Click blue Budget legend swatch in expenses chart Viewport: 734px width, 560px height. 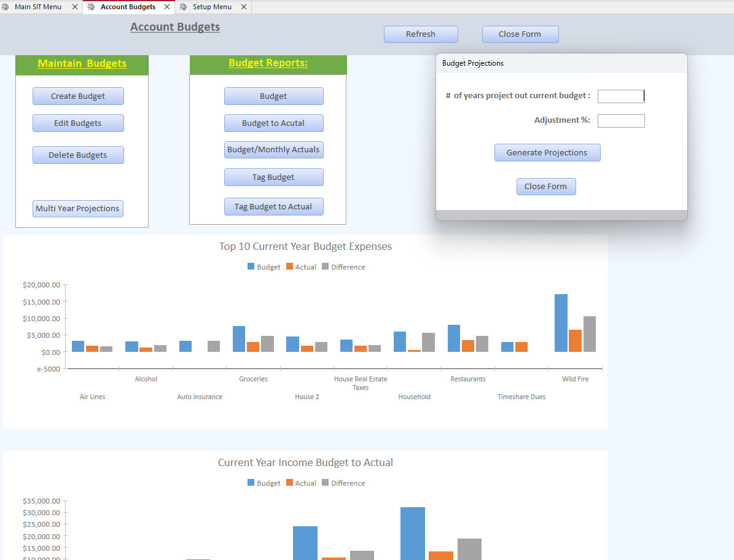[x=251, y=266]
